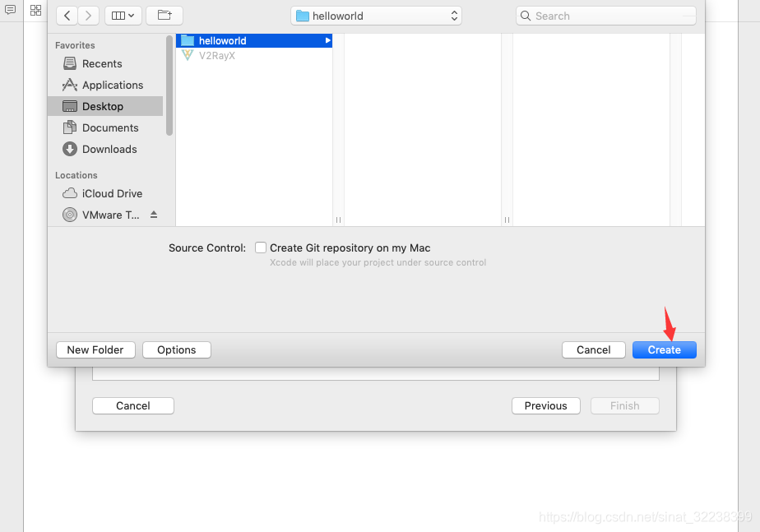The width and height of the screenshot is (760, 532).
Task: Click the New Folder button
Action: coord(95,349)
